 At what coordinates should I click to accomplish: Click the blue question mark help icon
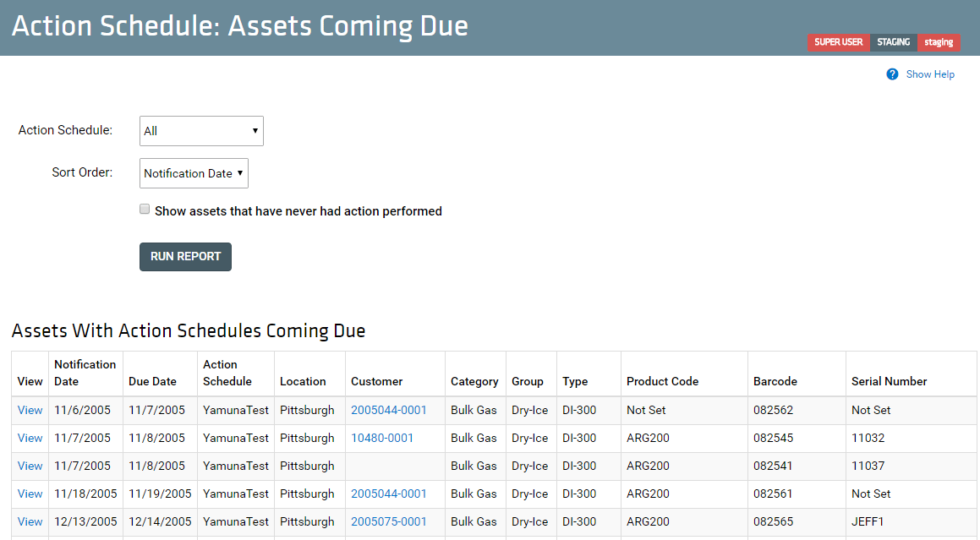coord(892,74)
